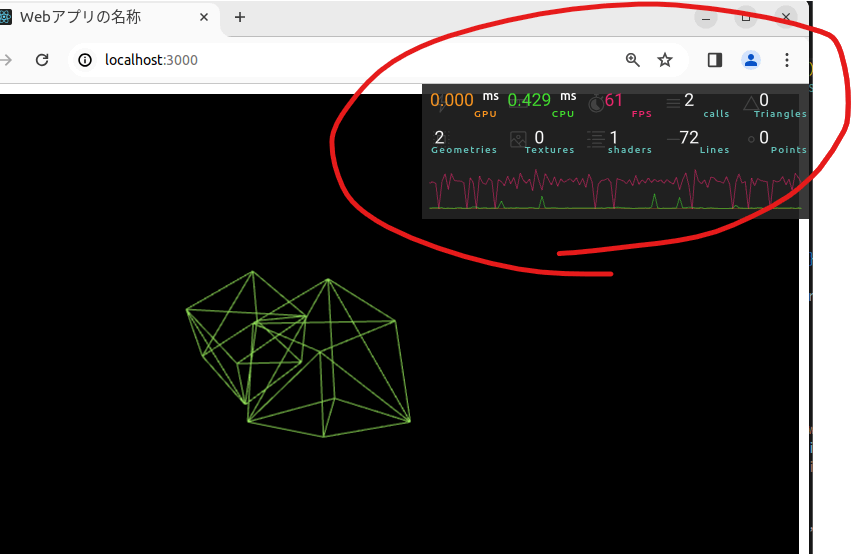This screenshot has height=554, width=852.
Task: Click the Textures count stat
Action: pos(542,142)
